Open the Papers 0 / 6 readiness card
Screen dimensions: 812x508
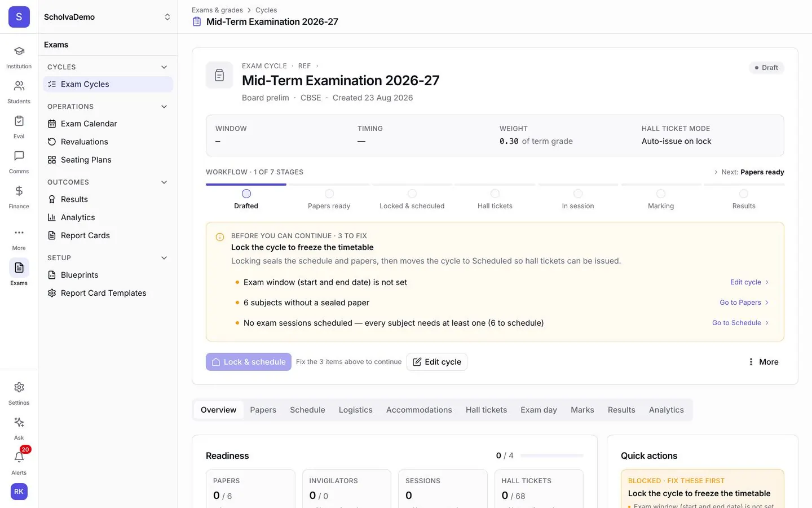click(250, 489)
